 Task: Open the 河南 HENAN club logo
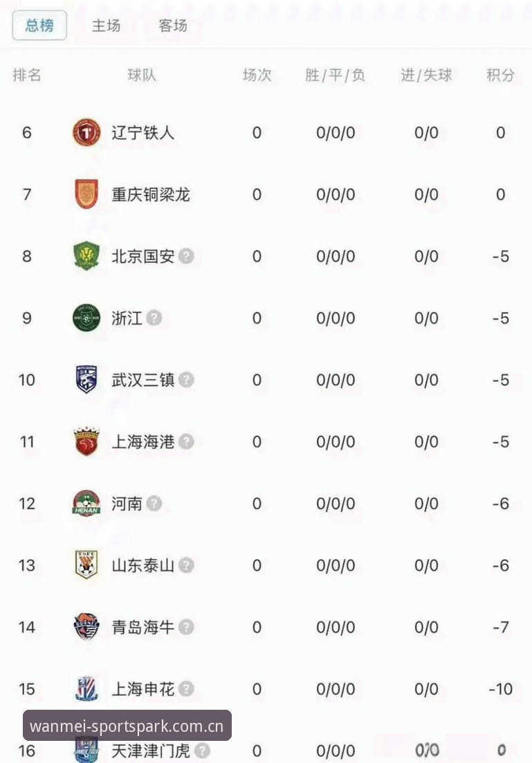pos(86,503)
